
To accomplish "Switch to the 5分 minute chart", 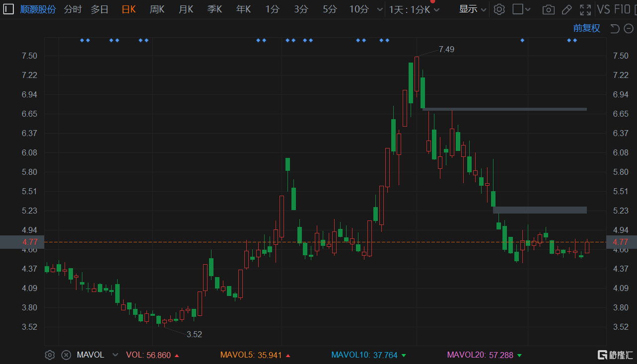I will [330, 9].
